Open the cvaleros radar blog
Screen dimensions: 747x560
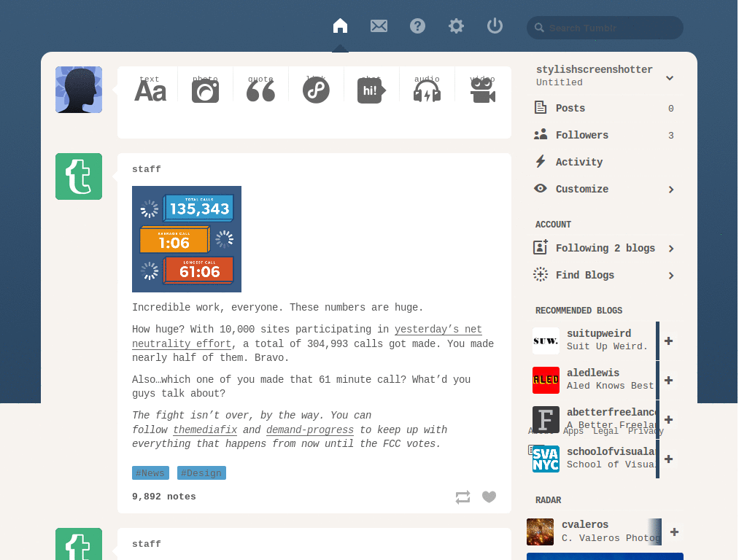pos(585,524)
